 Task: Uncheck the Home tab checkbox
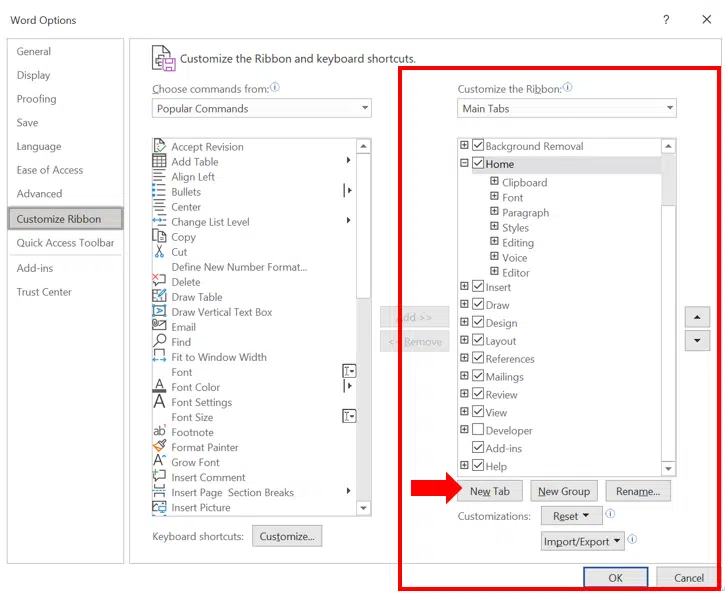pos(478,163)
